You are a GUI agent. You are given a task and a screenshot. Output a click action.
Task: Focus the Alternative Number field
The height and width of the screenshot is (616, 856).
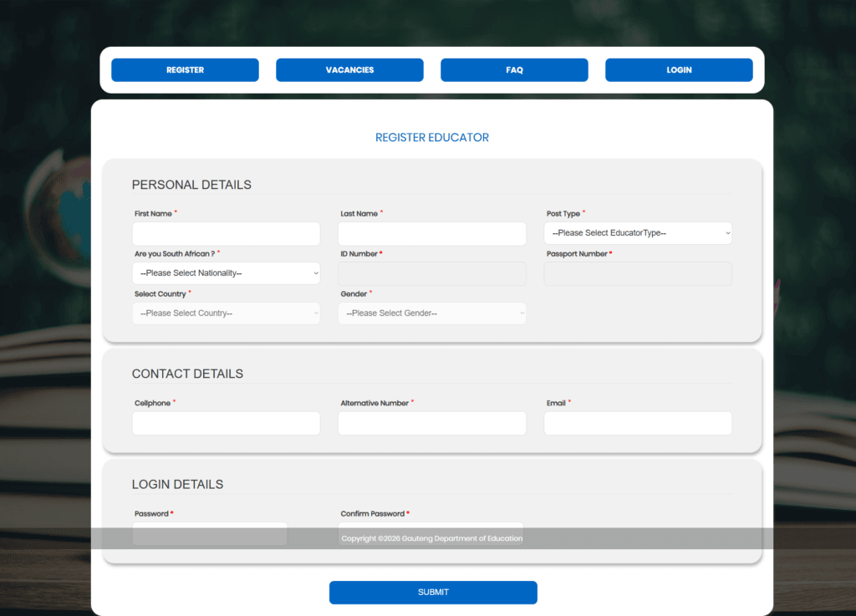click(431, 423)
